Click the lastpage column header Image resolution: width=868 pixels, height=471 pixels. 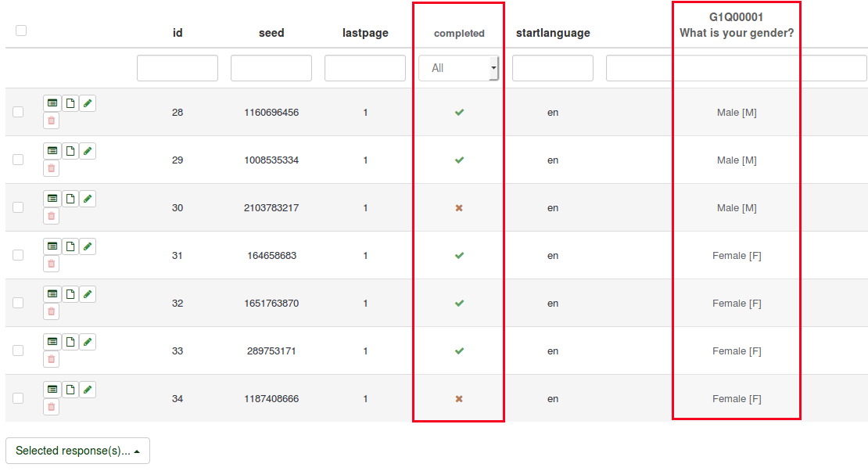point(365,33)
